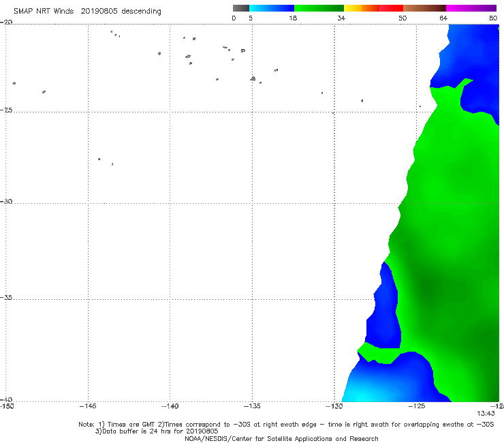The height and width of the screenshot is (443, 504).
Task: Click the title text 'SMAP NRT Winds 20190805 descending'
Action: (x=87, y=11)
